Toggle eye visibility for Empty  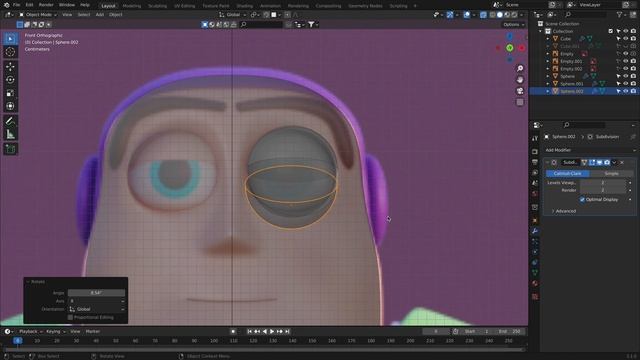click(x=626, y=53)
